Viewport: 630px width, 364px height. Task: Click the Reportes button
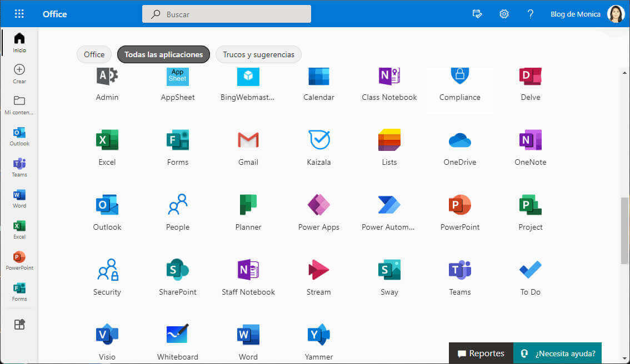click(480, 353)
